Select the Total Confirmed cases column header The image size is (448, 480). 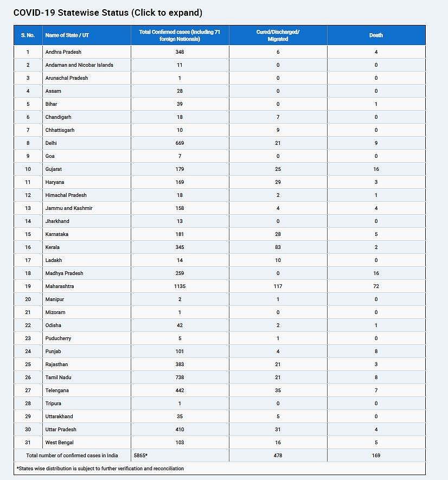pos(180,35)
